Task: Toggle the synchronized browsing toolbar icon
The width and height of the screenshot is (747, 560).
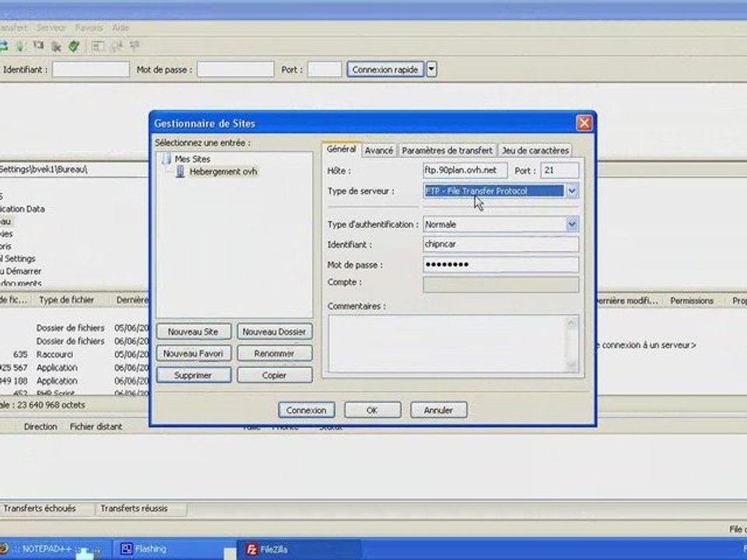Action: [x=135, y=46]
